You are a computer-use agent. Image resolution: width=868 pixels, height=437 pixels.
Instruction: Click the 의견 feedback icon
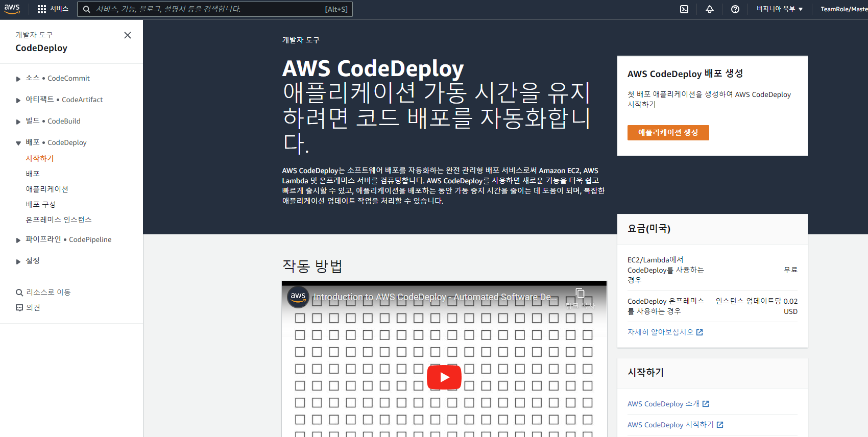(19, 308)
